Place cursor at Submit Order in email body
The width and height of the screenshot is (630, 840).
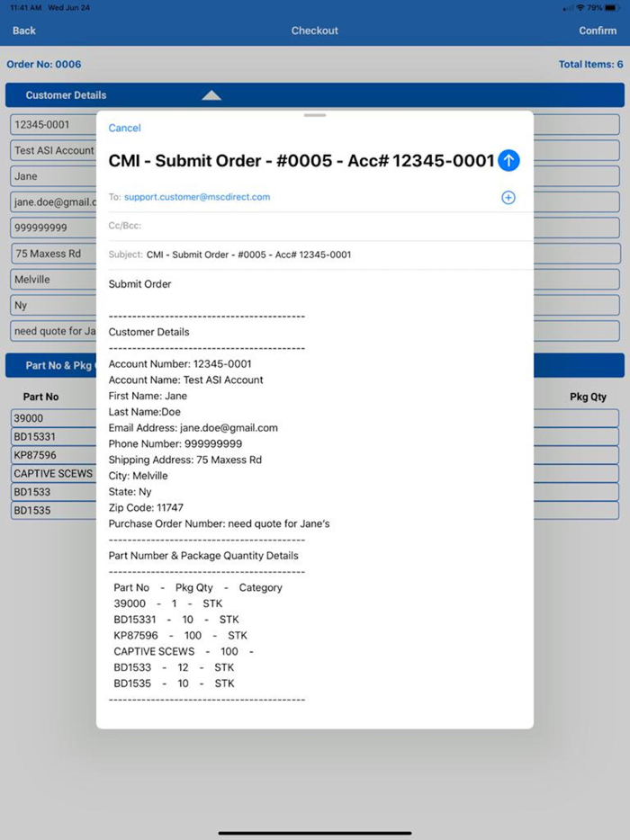coord(139,284)
